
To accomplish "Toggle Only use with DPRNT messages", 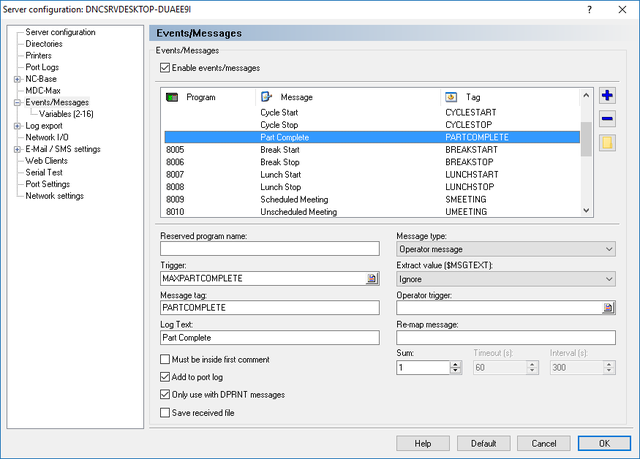I will pyautogui.click(x=165, y=395).
